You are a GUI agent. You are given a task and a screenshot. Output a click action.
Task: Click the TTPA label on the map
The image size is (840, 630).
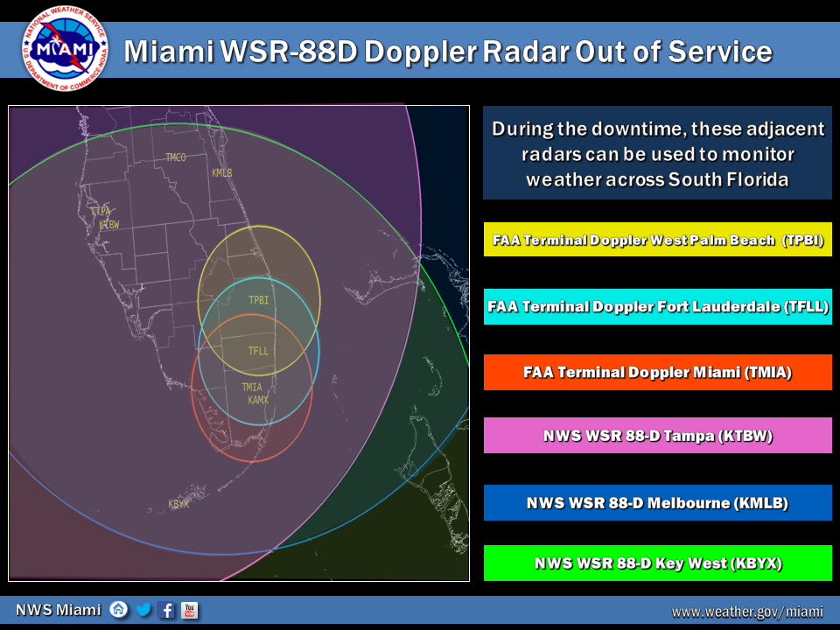100,211
